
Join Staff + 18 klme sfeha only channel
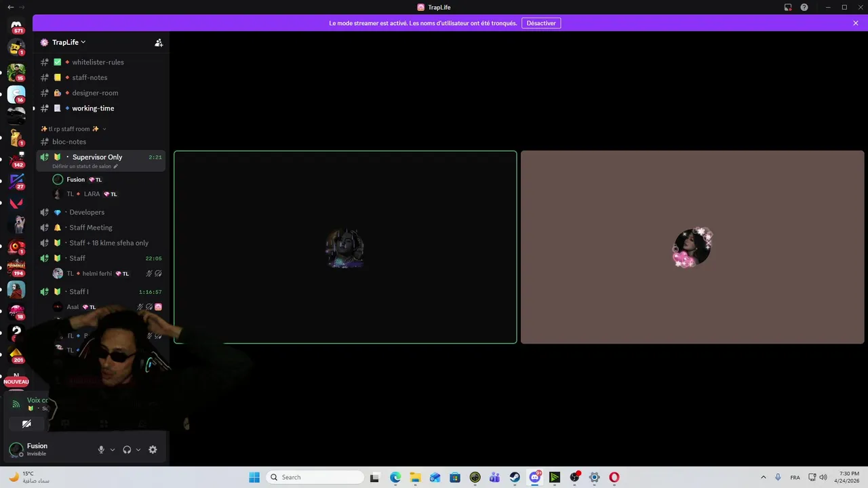point(100,243)
